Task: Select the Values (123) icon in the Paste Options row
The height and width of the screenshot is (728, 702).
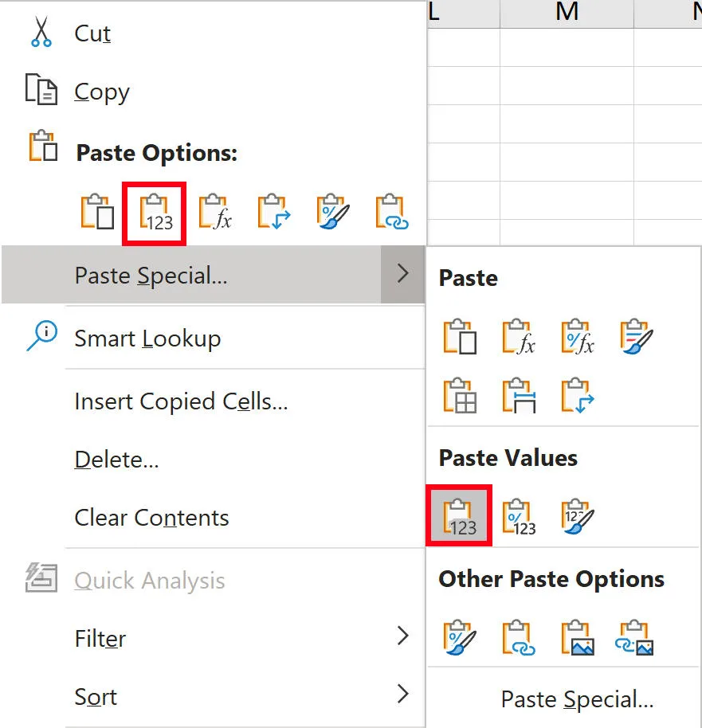Action: point(155,213)
